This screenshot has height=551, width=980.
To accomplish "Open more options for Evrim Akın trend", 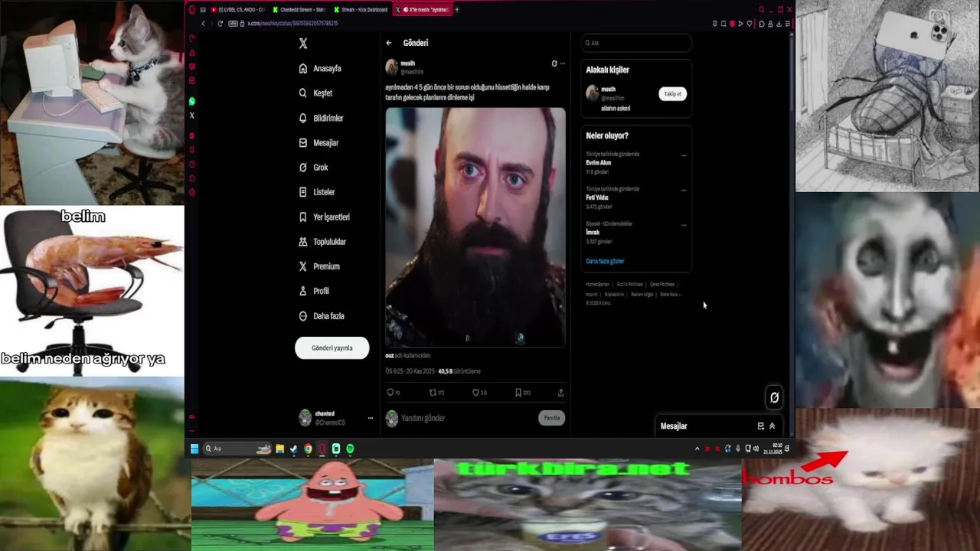I will 684,155.
